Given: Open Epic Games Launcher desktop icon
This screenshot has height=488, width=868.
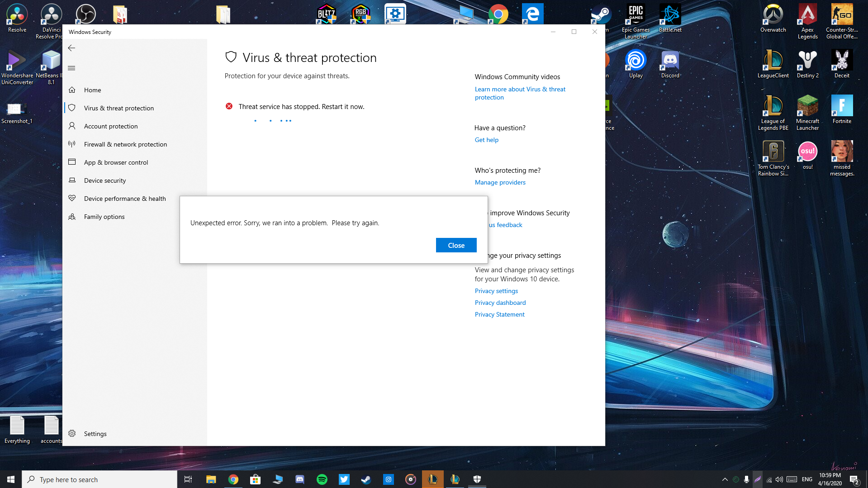Looking at the screenshot, I should (x=636, y=22).
